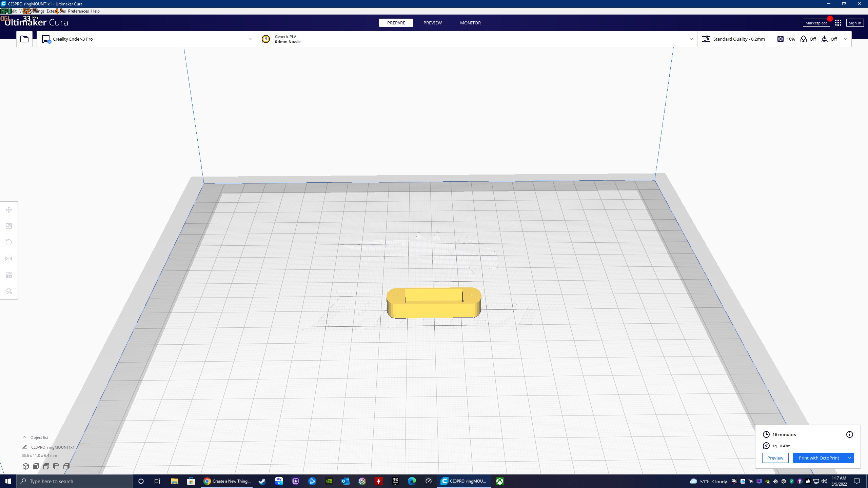The height and width of the screenshot is (488, 868).
Task: Toggle support setting showing Off
Action: pos(808,39)
